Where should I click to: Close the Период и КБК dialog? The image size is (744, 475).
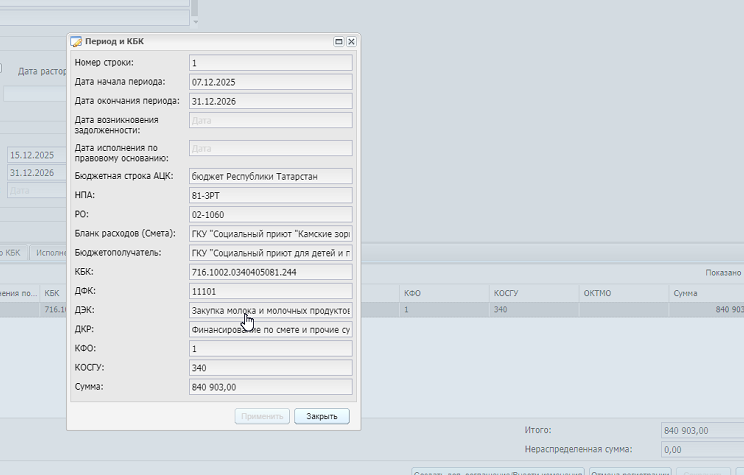coord(351,42)
